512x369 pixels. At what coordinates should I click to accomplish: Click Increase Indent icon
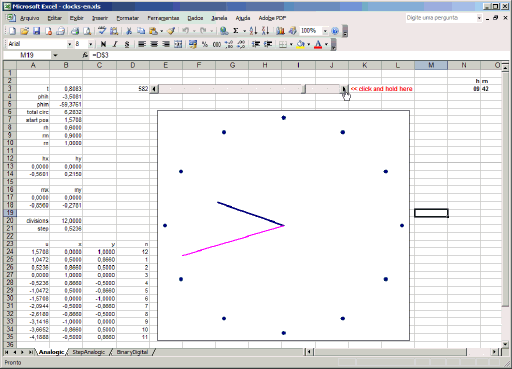point(268,44)
